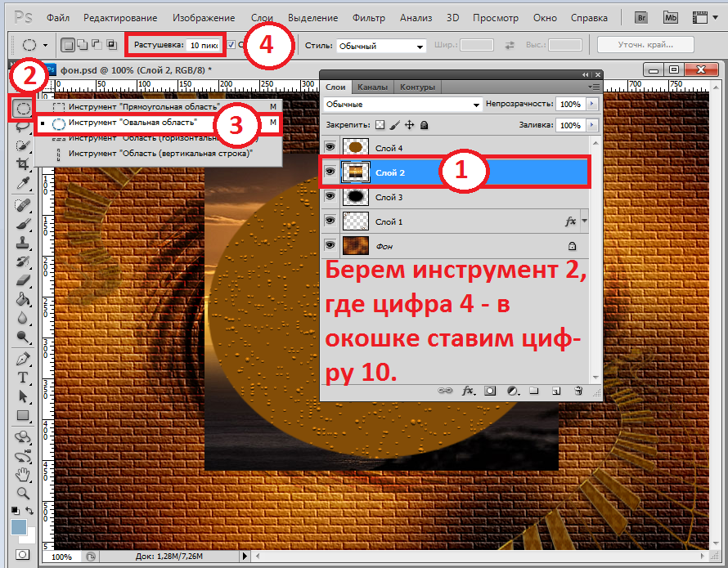Toggle lock transparent pixels
Image resolution: width=728 pixels, height=568 pixels.
coord(380,125)
